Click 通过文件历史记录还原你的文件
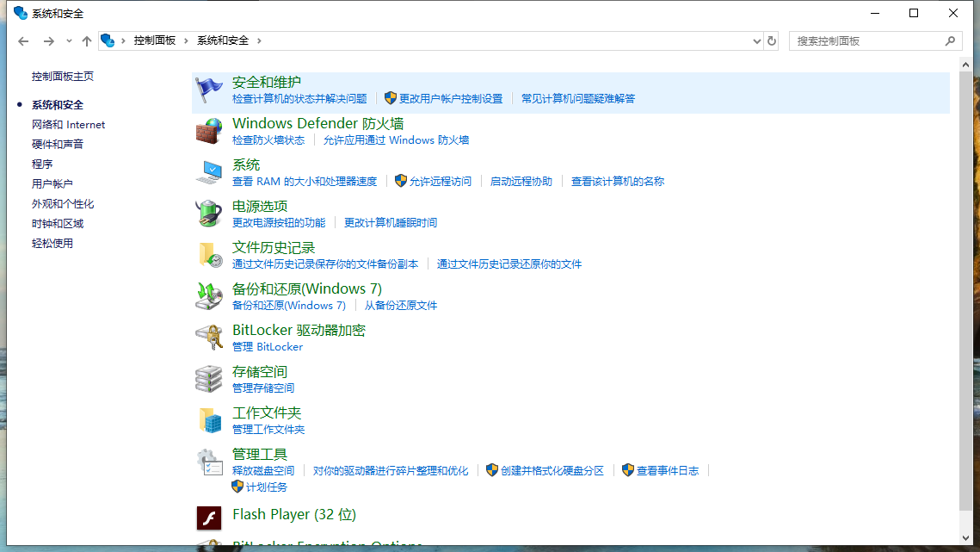Image resolution: width=980 pixels, height=552 pixels. [509, 264]
